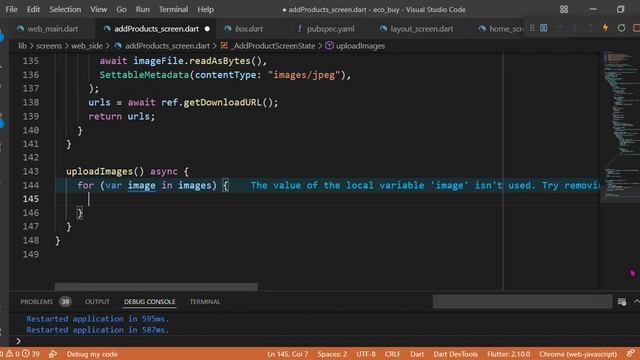Click line number 149 in the gutter
The width and height of the screenshot is (640, 360).
point(31,254)
